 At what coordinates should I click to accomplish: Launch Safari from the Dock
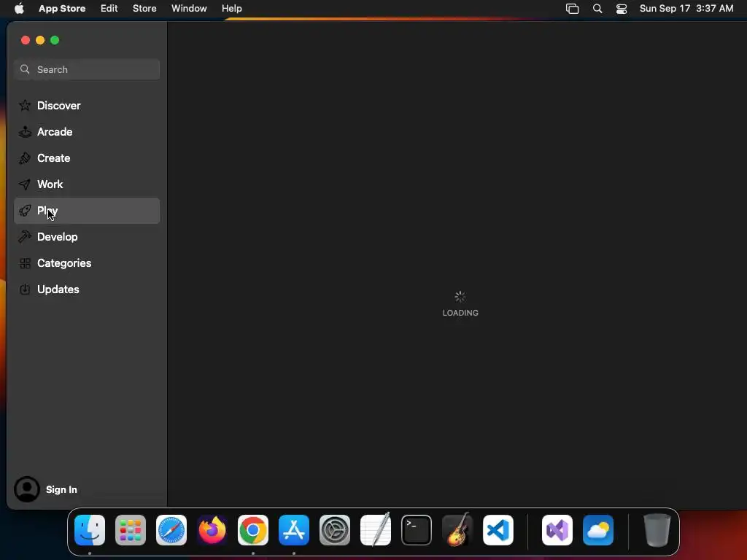coord(171,530)
